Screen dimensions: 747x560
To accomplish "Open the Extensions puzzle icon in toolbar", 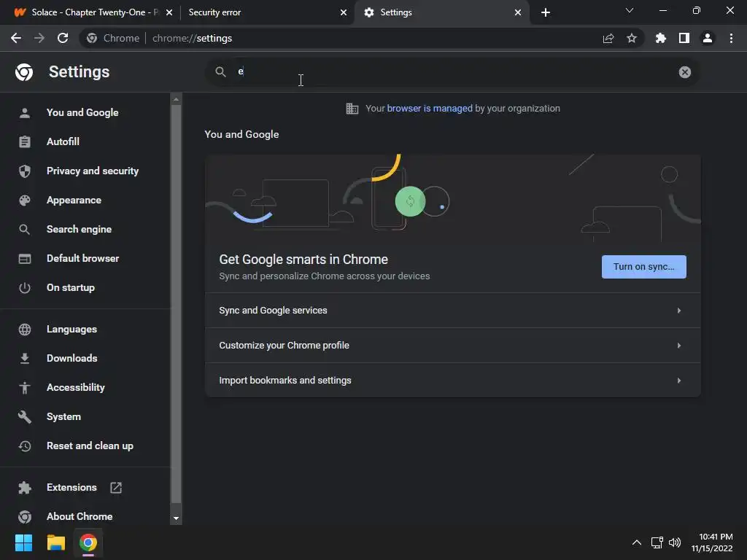I will (661, 38).
